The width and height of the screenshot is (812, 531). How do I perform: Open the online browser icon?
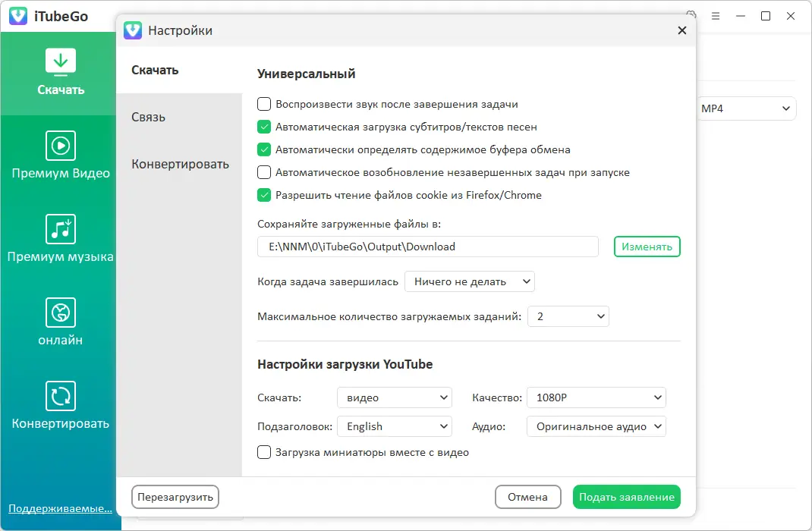(61, 312)
